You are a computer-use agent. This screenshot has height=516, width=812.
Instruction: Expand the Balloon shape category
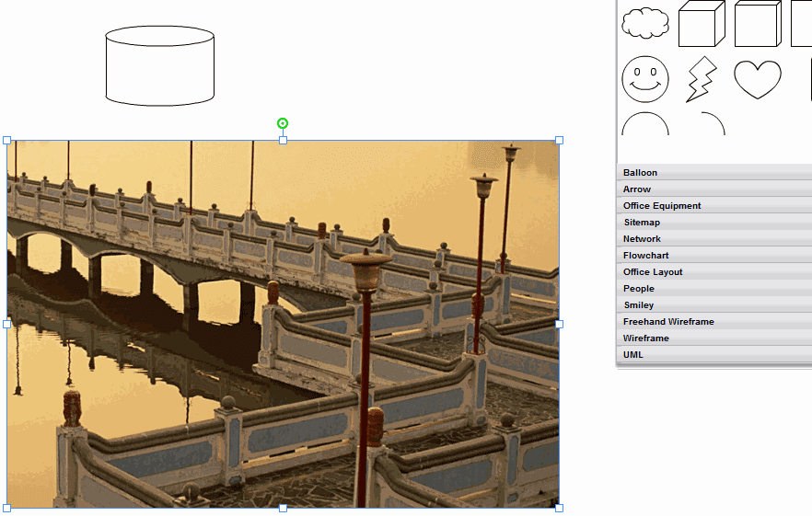[714, 172]
